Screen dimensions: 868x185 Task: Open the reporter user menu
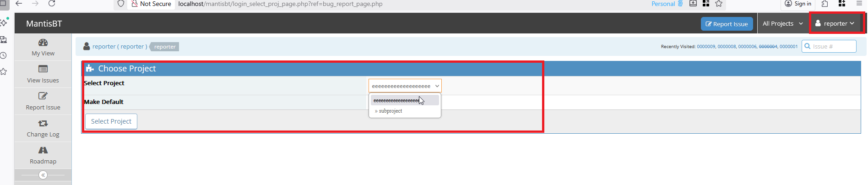click(x=835, y=24)
